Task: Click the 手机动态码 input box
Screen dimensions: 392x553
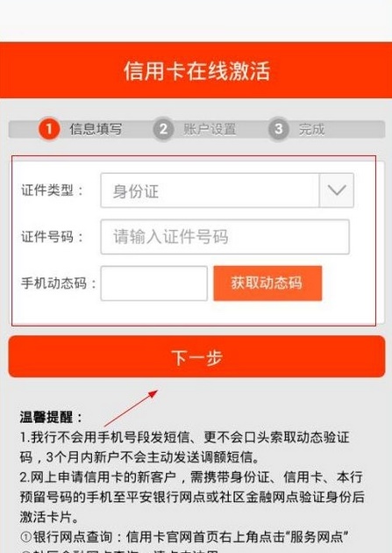Action: coord(154,284)
